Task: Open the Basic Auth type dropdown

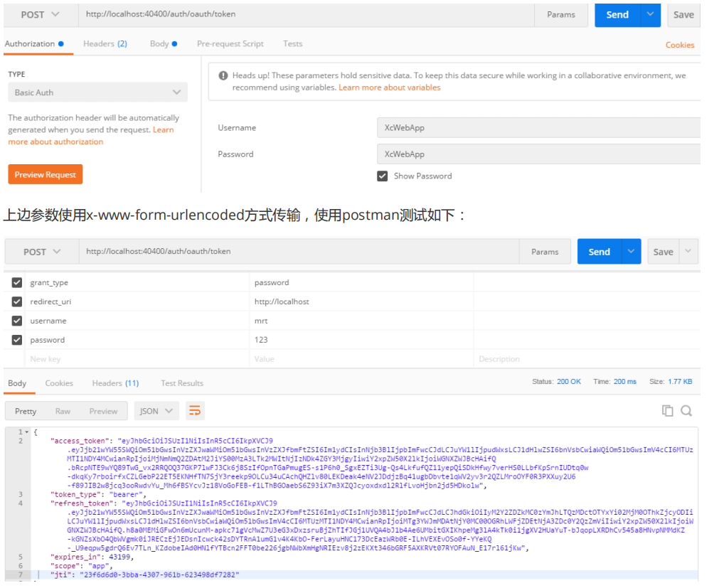Action: point(97,92)
